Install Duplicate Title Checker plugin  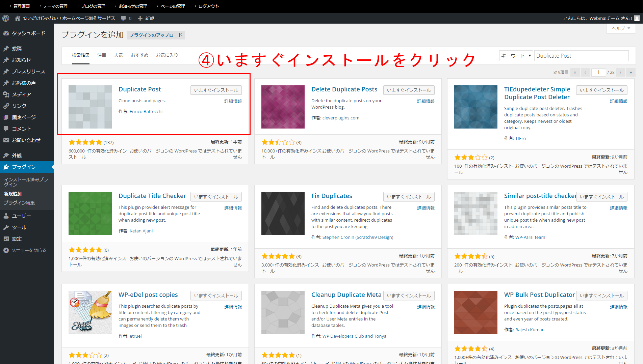[x=216, y=197]
